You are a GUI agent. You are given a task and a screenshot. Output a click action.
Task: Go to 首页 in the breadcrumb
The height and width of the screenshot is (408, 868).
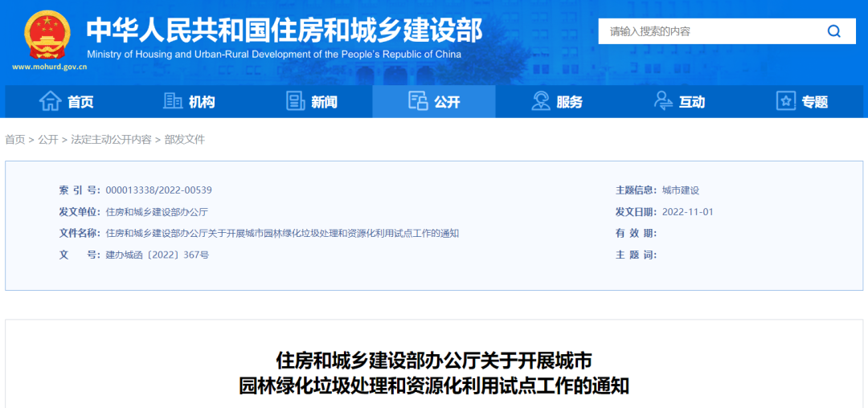coord(15,140)
